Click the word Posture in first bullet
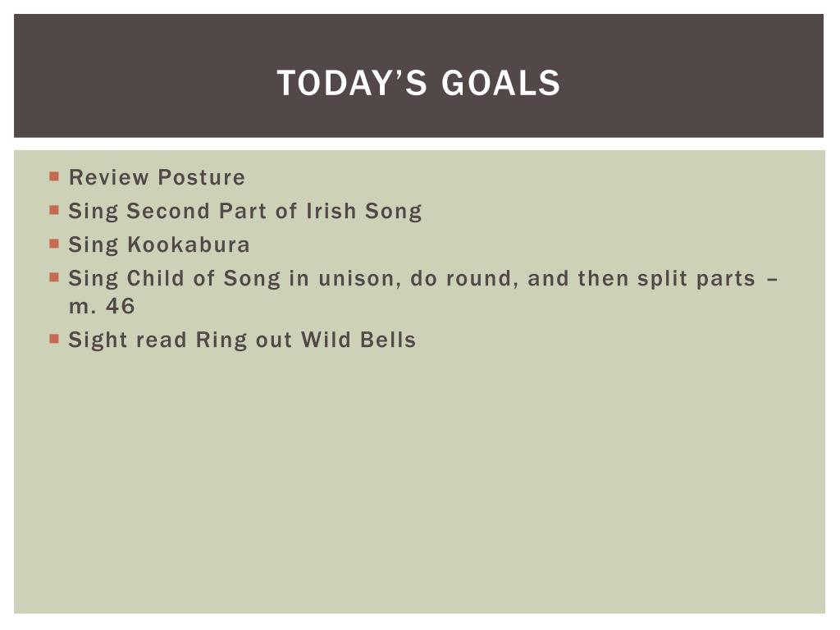The image size is (840, 630). [x=202, y=177]
